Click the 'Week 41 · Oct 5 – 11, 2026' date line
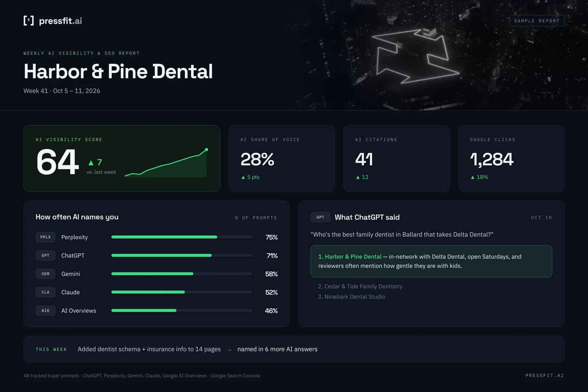Screen dimensions: 588x392 [x=62, y=91]
